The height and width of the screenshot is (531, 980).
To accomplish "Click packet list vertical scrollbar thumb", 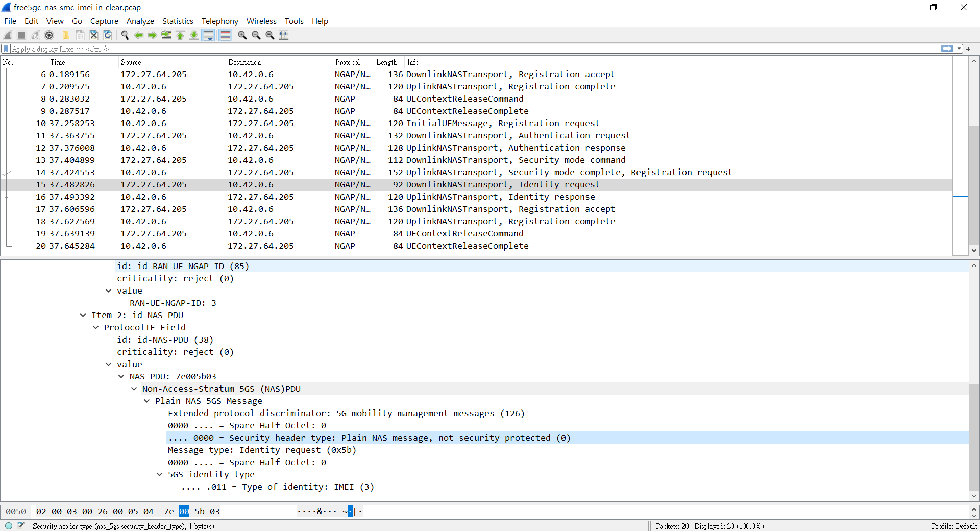I will click(x=974, y=185).
